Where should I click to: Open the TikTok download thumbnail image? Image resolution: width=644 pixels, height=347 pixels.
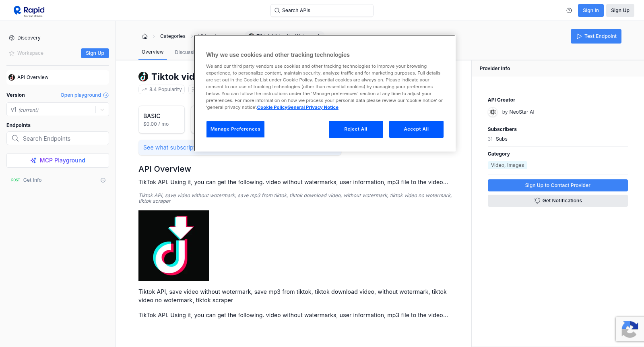(x=173, y=245)
